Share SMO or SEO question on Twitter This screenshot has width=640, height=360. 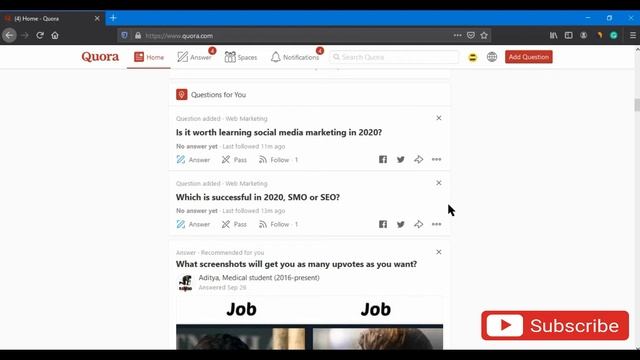401,224
